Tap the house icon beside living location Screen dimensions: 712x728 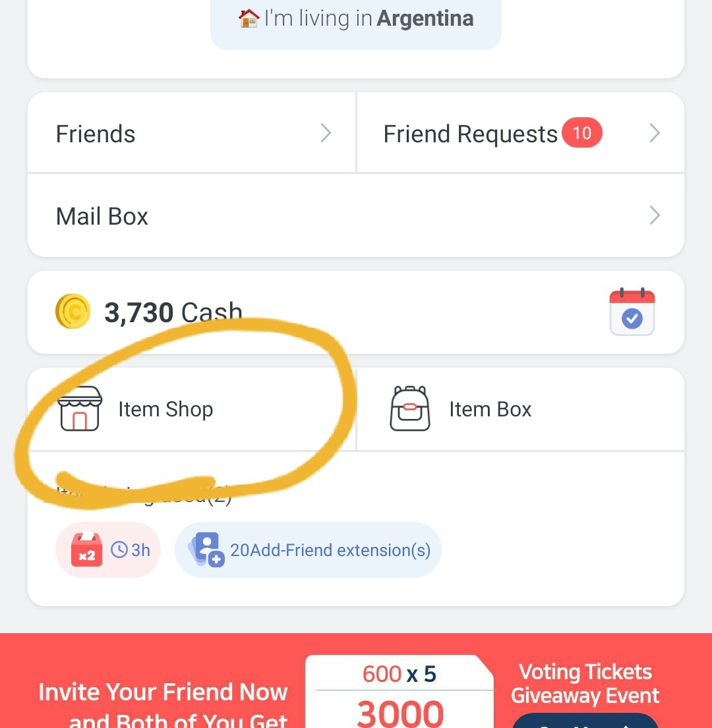[249, 18]
